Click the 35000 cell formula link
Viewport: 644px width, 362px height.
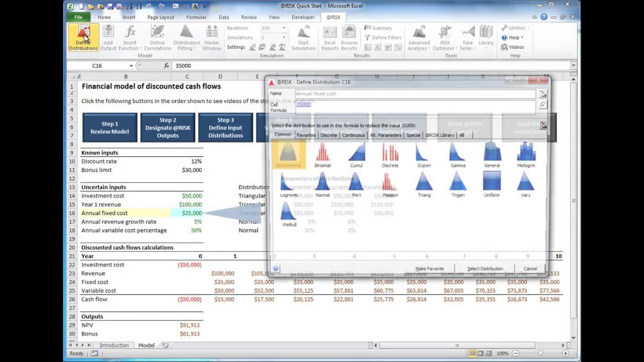coord(303,105)
